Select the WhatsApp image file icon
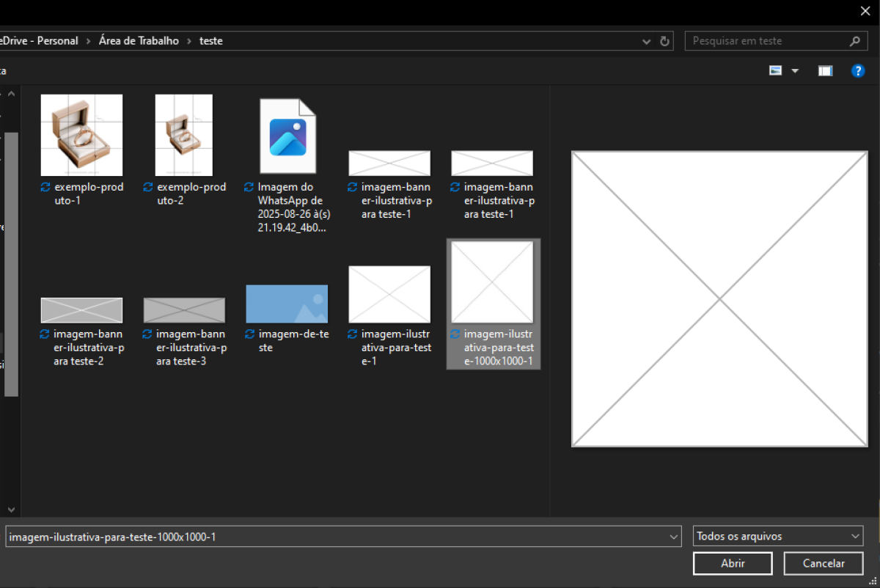Screen dimensions: 880x588 click(x=287, y=136)
